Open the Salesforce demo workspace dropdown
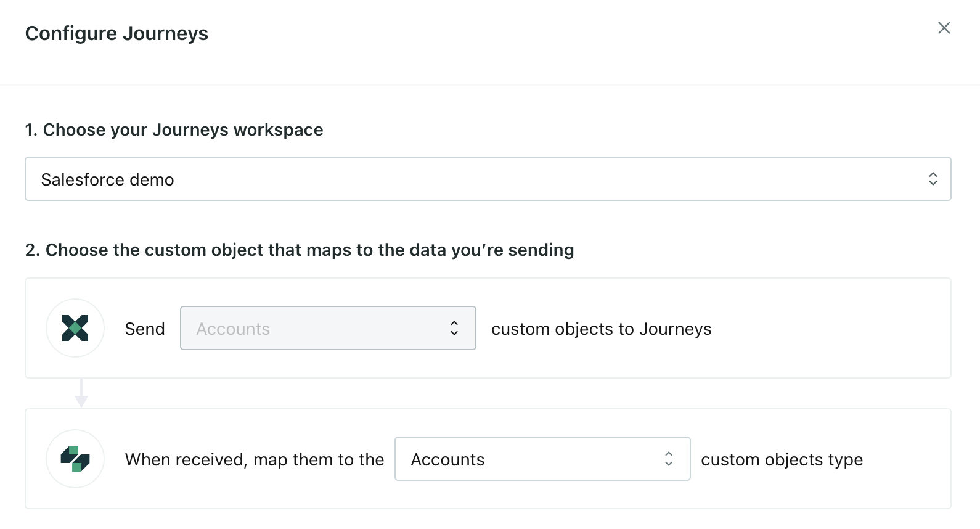Viewport: 980px width, 529px height. point(488,179)
